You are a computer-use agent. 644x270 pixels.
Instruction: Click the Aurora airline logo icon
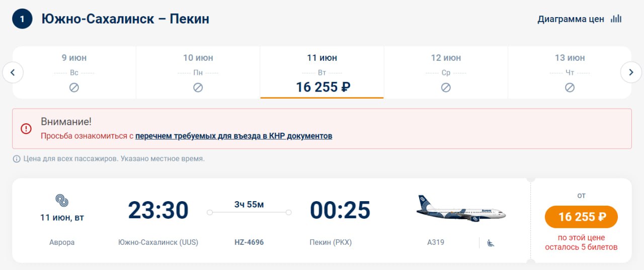coord(62,200)
